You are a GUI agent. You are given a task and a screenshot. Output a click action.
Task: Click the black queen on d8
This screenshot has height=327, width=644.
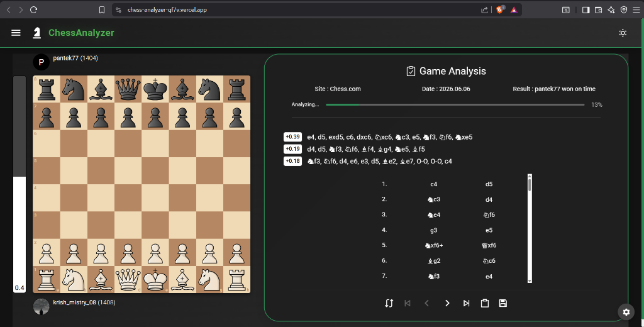click(x=128, y=89)
